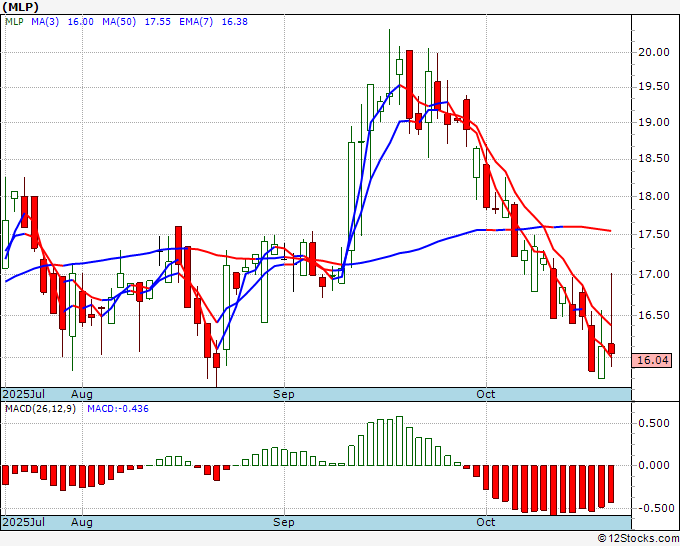Click the 18.50 price axis label
This screenshot has width=680, height=546.
point(654,159)
